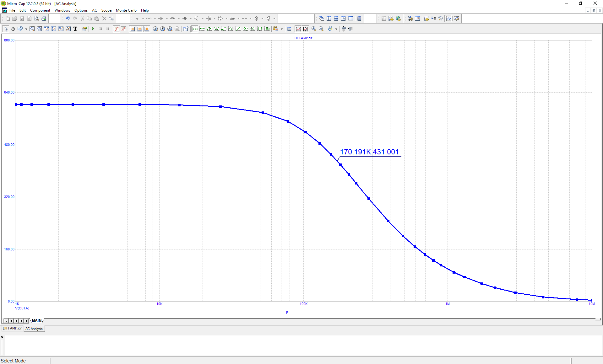This screenshot has width=603, height=364.
Task: Click the Tile Vertical windows icon
Action: click(329, 19)
